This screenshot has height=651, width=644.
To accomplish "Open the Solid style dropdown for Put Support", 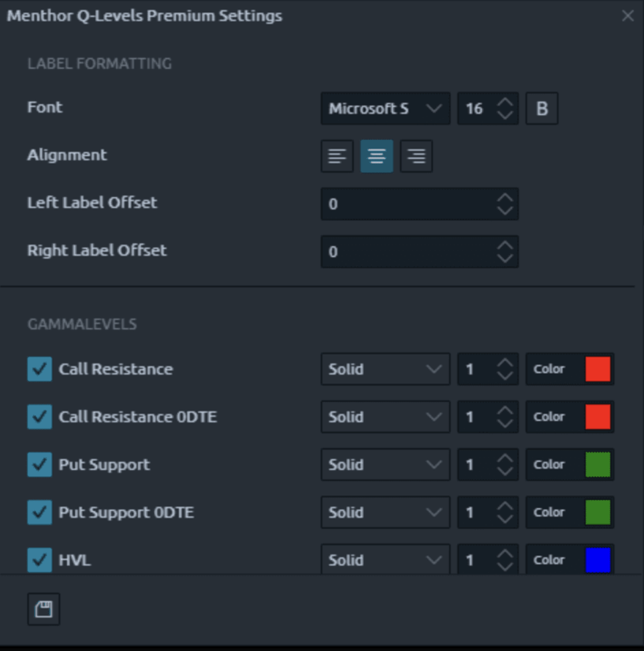I will tap(385, 464).
